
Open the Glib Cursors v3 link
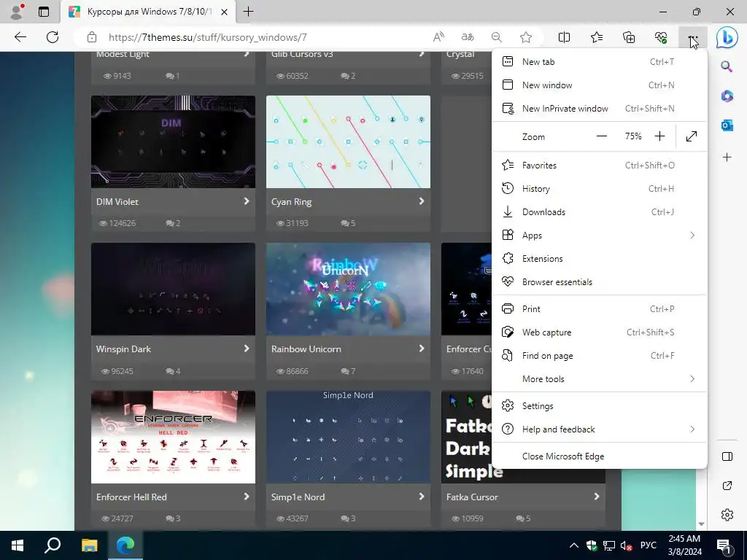point(302,54)
